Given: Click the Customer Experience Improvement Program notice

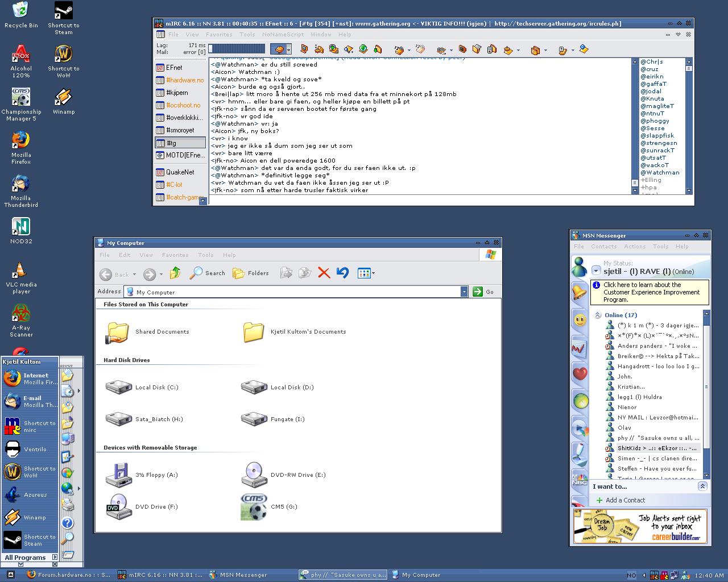Looking at the screenshot, I should [x=650, y=292].
